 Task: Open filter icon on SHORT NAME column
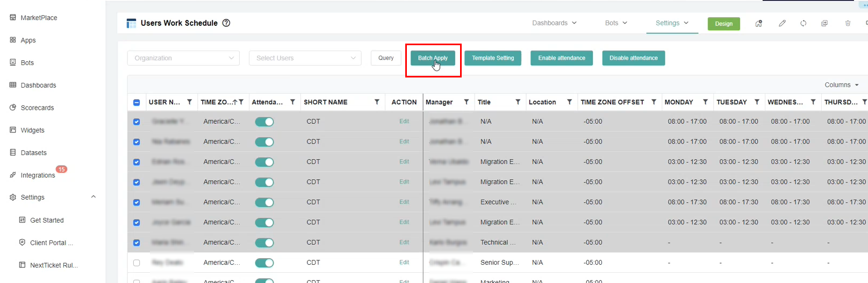coord(377,102)
